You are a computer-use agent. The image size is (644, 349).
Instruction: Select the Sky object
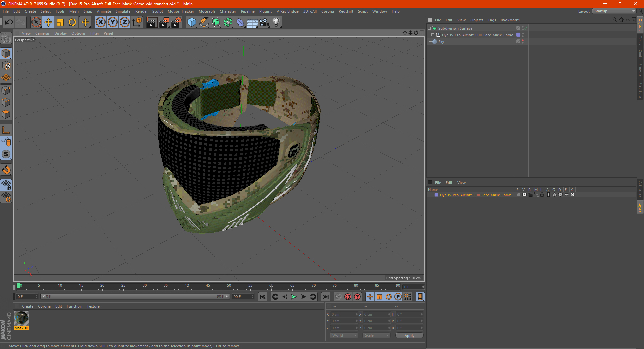(441, 42)
